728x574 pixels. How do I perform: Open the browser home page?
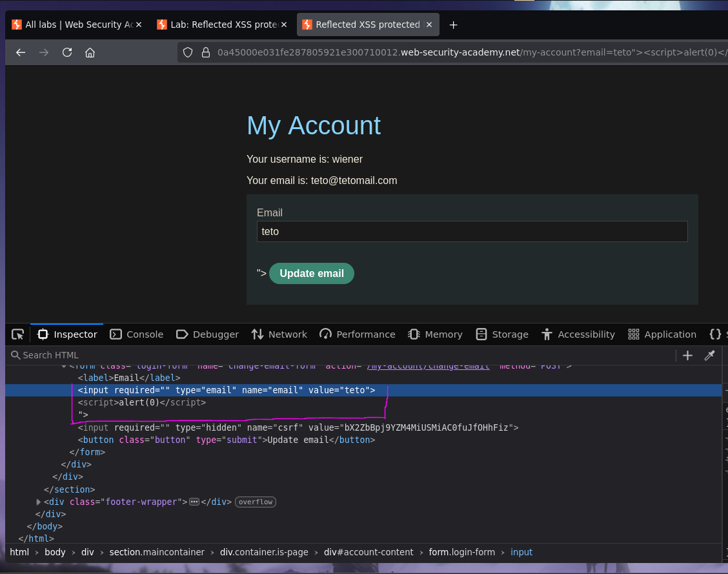pos(90,52)
